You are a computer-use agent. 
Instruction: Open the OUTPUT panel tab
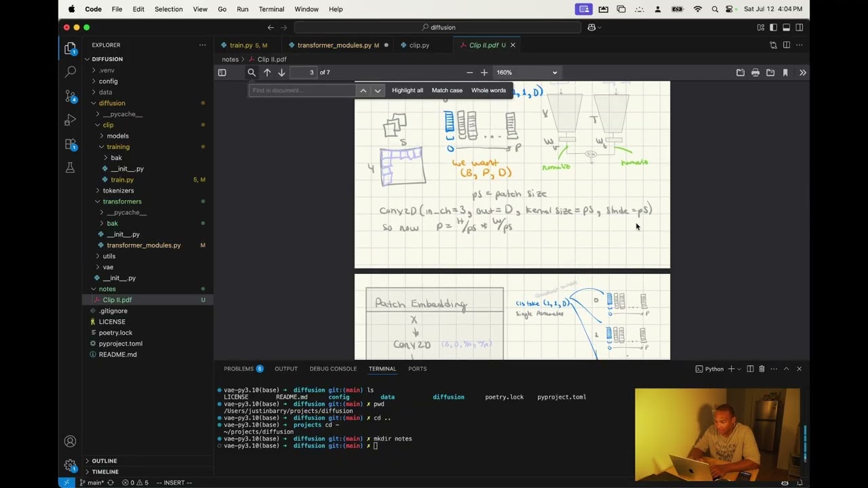tap(286, 369)
